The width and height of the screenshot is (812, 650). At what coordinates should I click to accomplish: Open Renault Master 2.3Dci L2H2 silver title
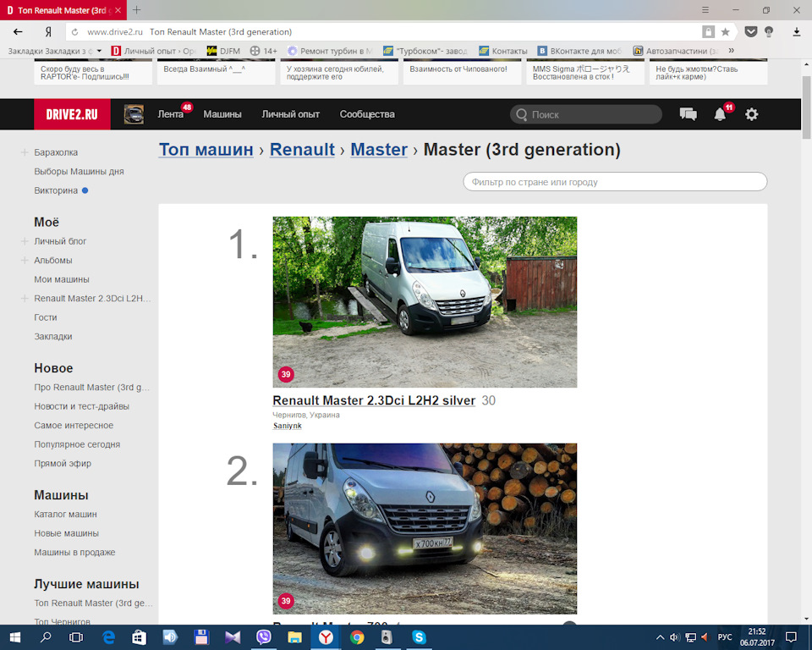374,400
